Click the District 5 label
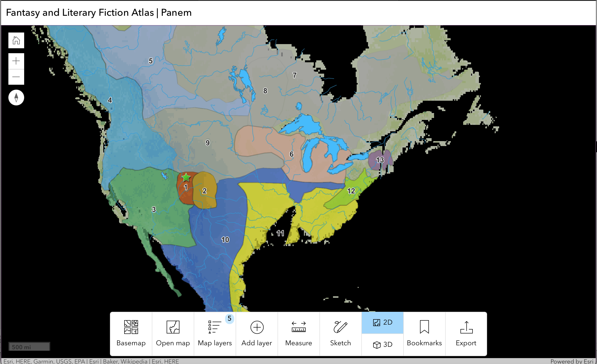 (151, 61)
